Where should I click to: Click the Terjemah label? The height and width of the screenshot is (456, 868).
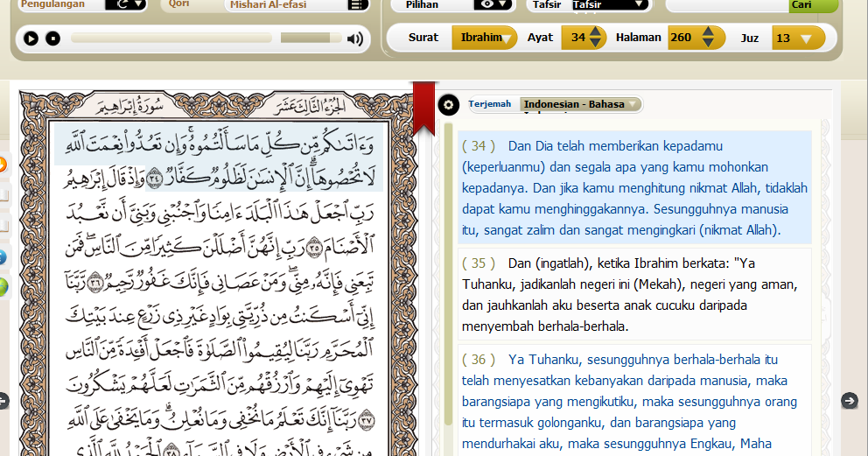point(489,103)
